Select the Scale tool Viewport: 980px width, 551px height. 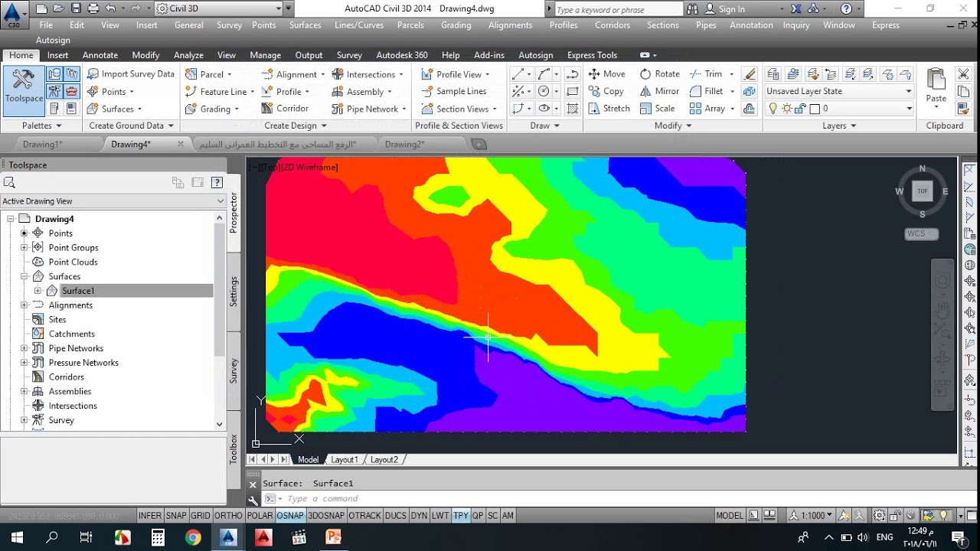pyautogui.click(x=657, y=108)
